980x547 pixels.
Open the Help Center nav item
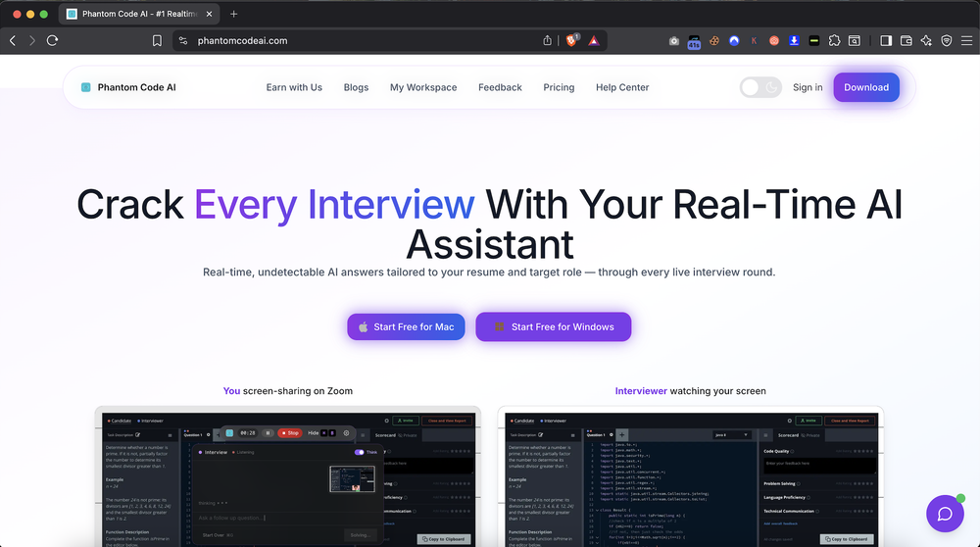pyautogui.click(x=622, y=87)
